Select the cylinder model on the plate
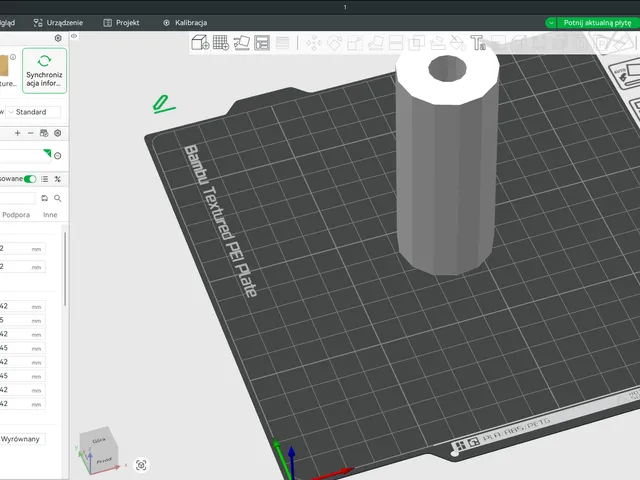 [x=447, y=163]
